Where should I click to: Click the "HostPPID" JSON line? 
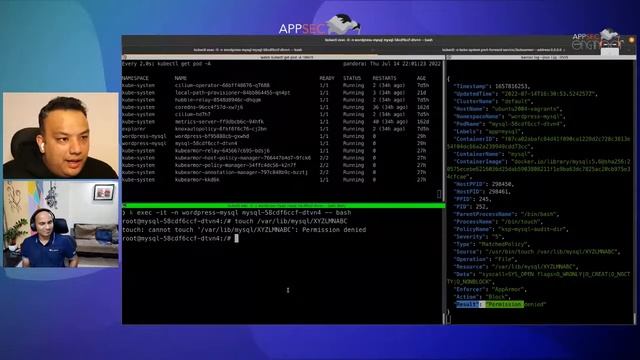[x=484, y=184]
